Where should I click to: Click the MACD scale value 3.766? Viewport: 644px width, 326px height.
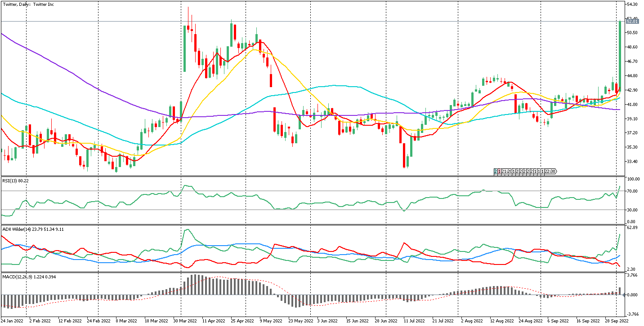pos(632,275)
